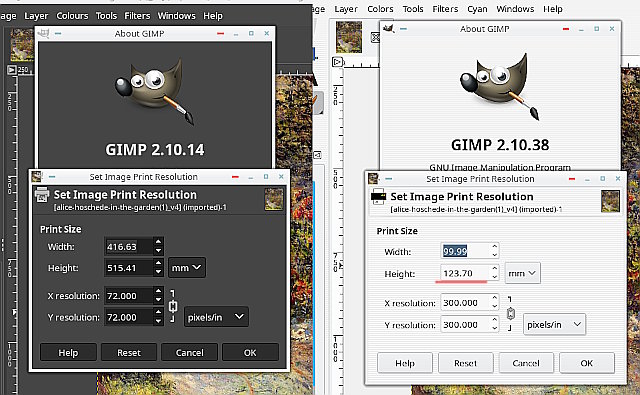Screen dimensions: 640x395
Task: Open pixels/in dropdown in dark dialog
Action: (x=216, y=317)
